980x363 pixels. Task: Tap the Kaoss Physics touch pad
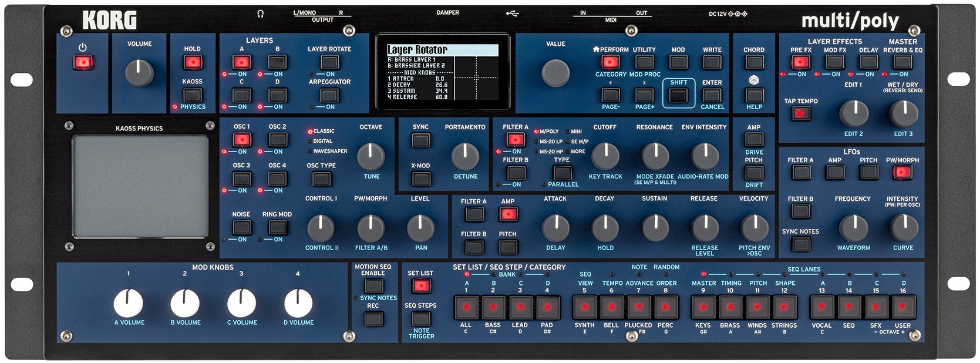(140, 186)
